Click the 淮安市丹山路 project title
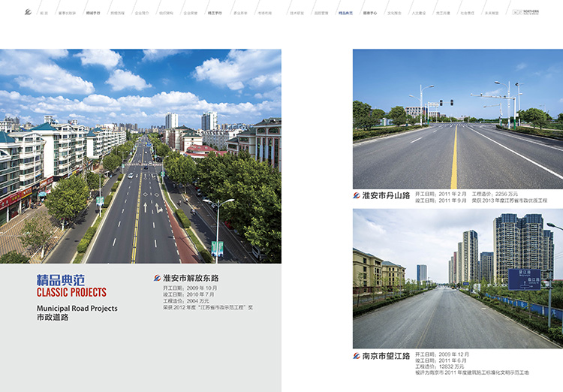 click(x=386, y=195)
